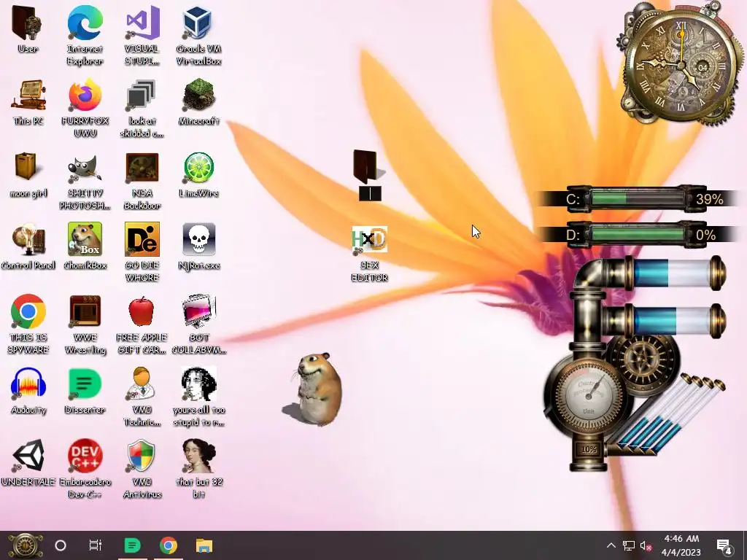Show hidden system tray icons
This screenshot has height=560, width=747.
click(x=611, y=545)
